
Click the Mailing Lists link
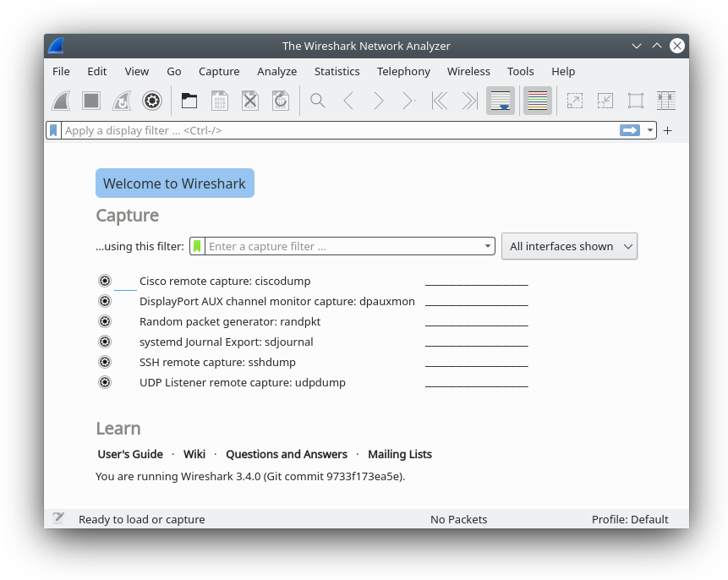point(399,454)
